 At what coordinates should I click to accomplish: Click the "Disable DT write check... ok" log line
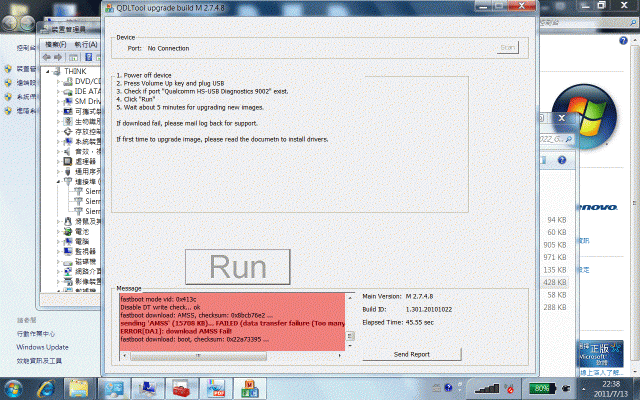[160, 307]
